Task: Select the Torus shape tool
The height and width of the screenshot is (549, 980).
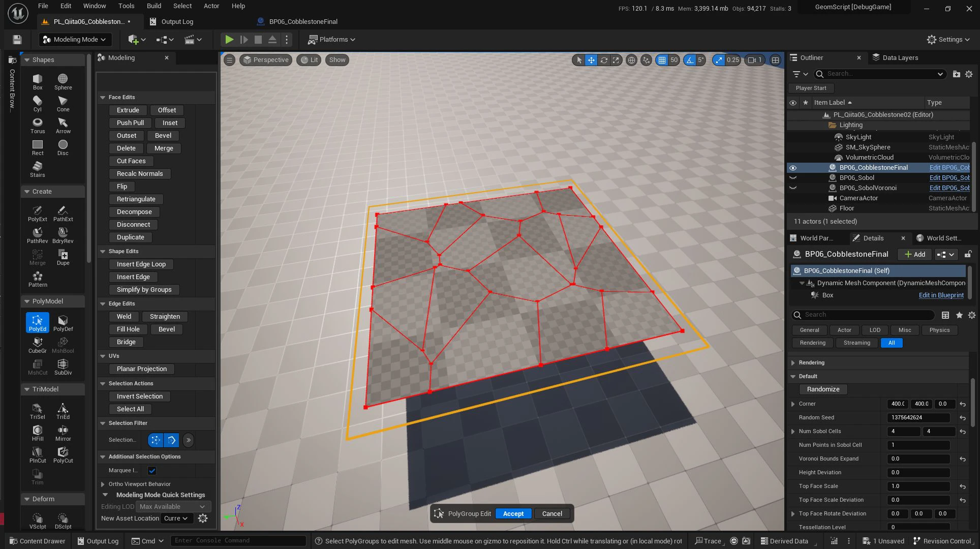Action: click(38, 125)
